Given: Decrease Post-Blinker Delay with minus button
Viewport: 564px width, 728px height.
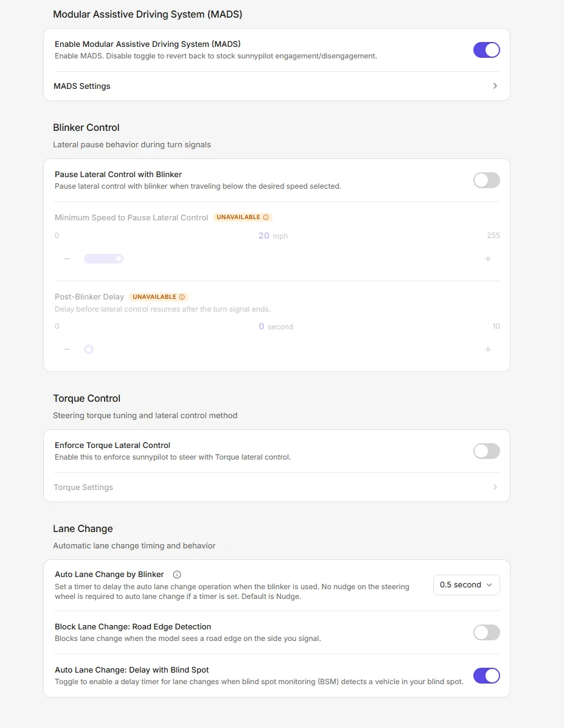Looking at the screenshot, I should 67,349.
